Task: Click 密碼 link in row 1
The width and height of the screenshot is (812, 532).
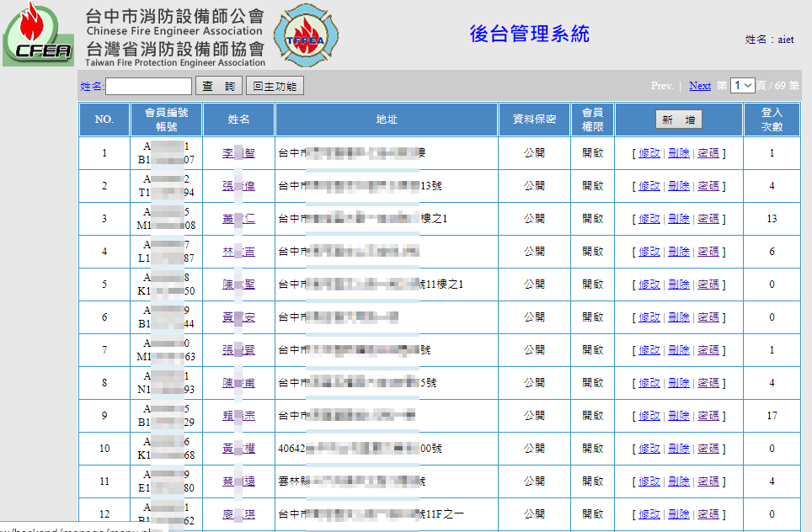Action: click(708, 153)
